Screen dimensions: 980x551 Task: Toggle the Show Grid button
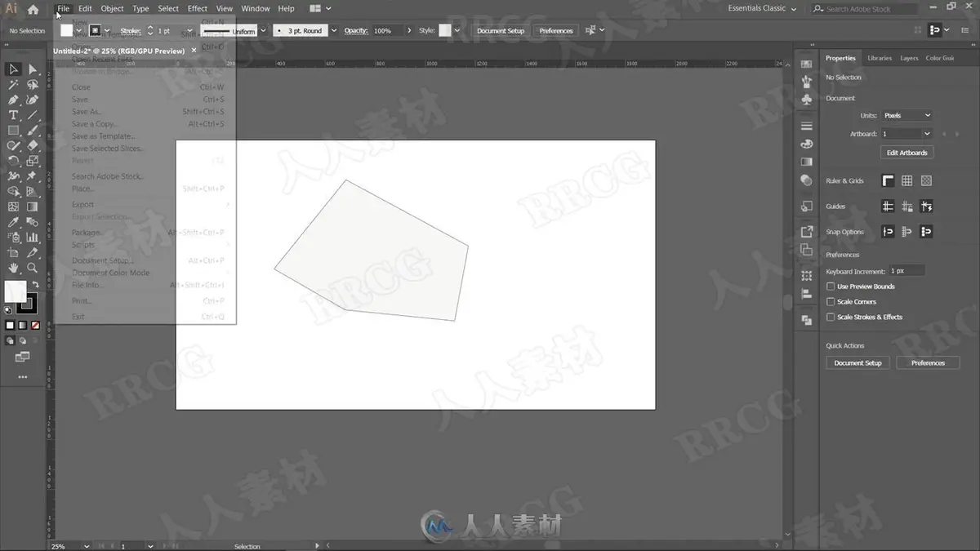(x=907, y=181)
